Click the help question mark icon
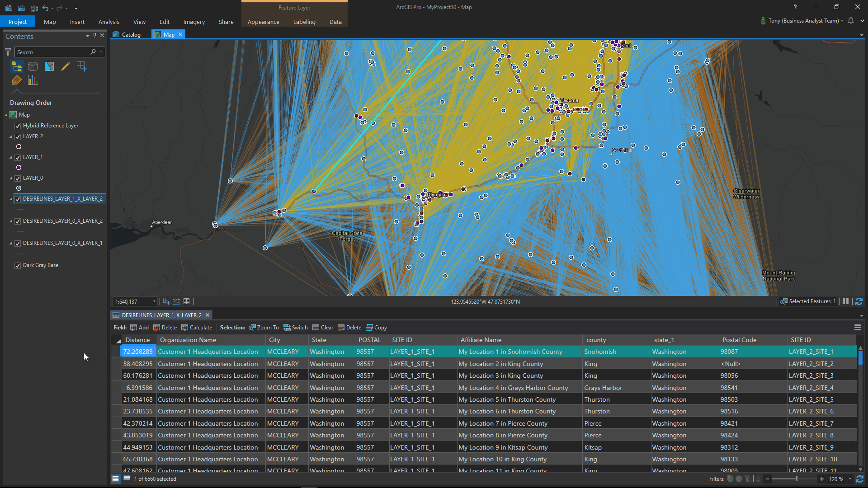This screenshot has height=488, width=868. (x=795, y=7)
